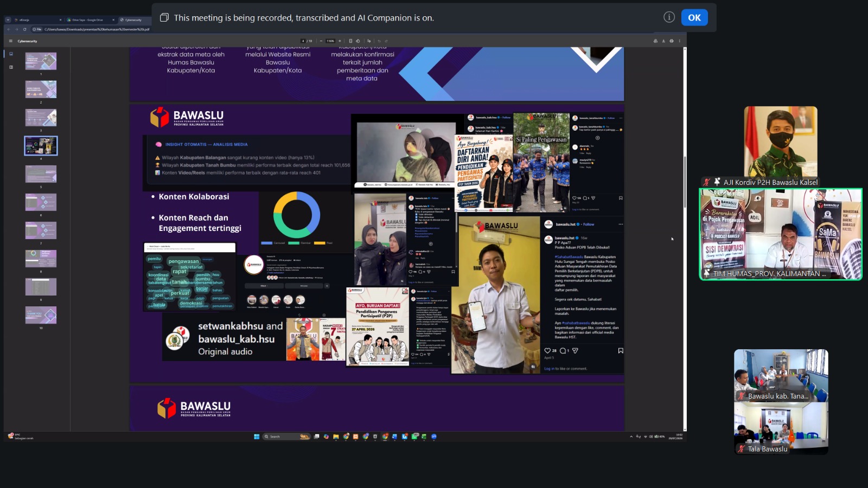Open page 5 thumbnail
The image size is (868, 488).
[x=41, y=174]
